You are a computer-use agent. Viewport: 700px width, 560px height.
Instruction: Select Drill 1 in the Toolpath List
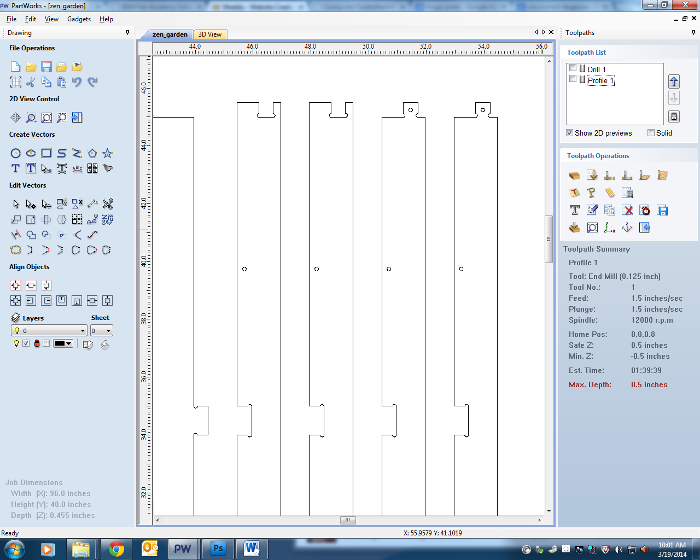596,69
